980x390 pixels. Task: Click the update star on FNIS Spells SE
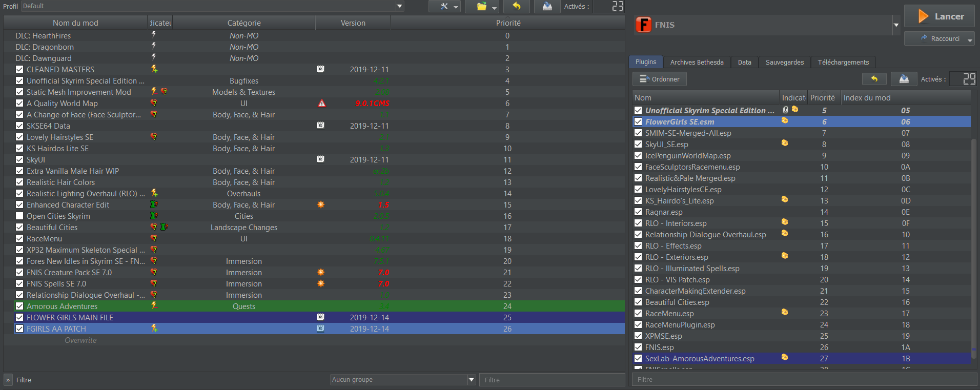click(x=321, y=283)
